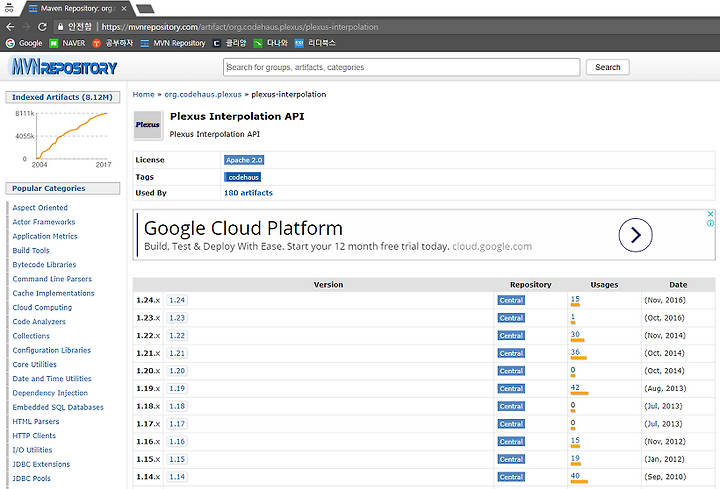Open the Google bookmark

tap(24, 43)
